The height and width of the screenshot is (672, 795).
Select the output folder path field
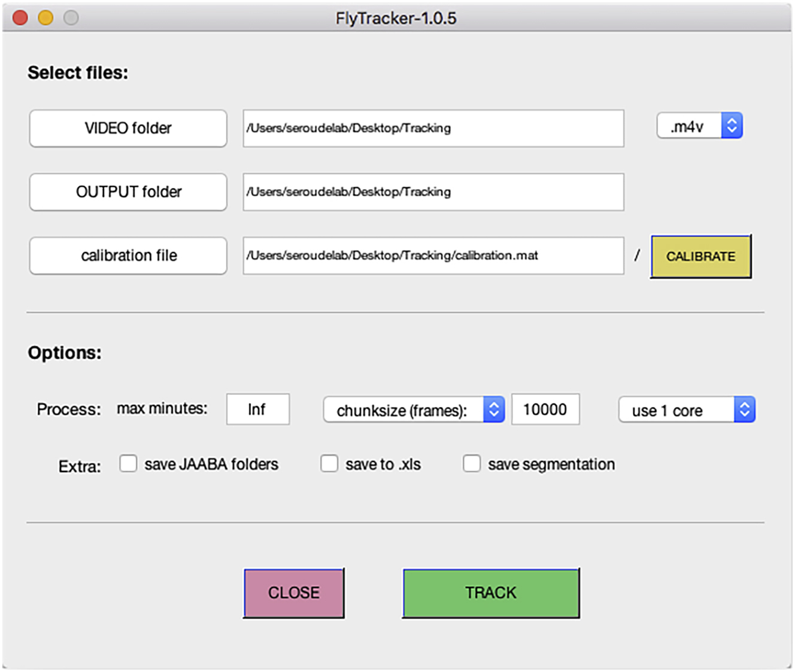click(433, 192)
